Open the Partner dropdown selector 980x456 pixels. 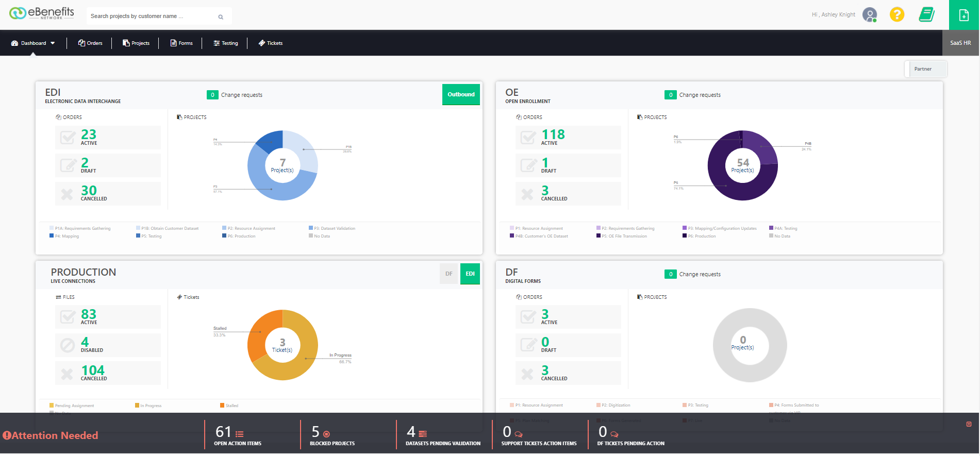[x=926, y=69]
